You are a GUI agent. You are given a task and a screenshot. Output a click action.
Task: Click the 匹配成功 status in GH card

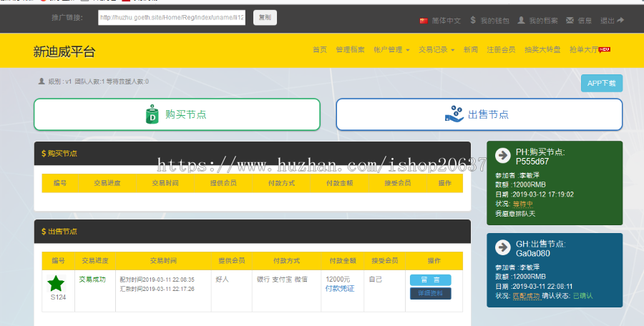tap(526, 296)
